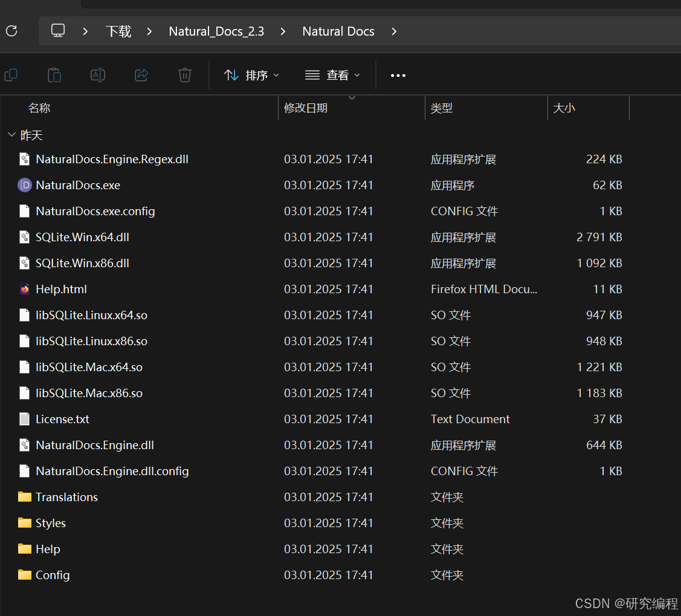Image resolution: width=681 pixels, height=616 pixels.
Task: Expand chevron after Natural Docs breadcrumb
Action: (x=394, y=31)
